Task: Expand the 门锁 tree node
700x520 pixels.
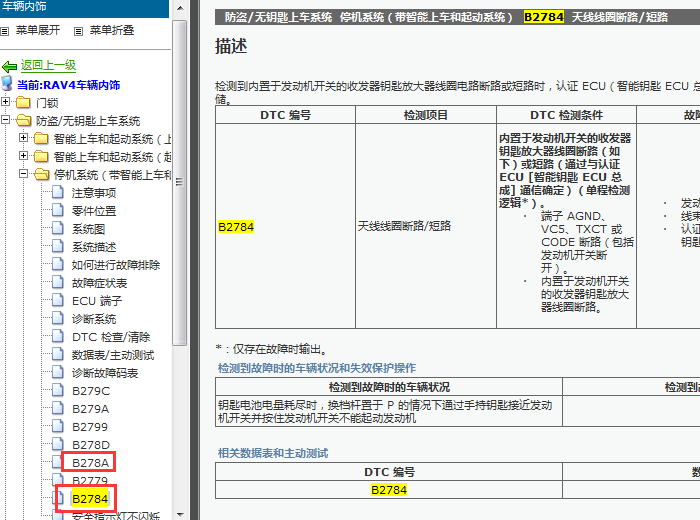Action: 5,102
